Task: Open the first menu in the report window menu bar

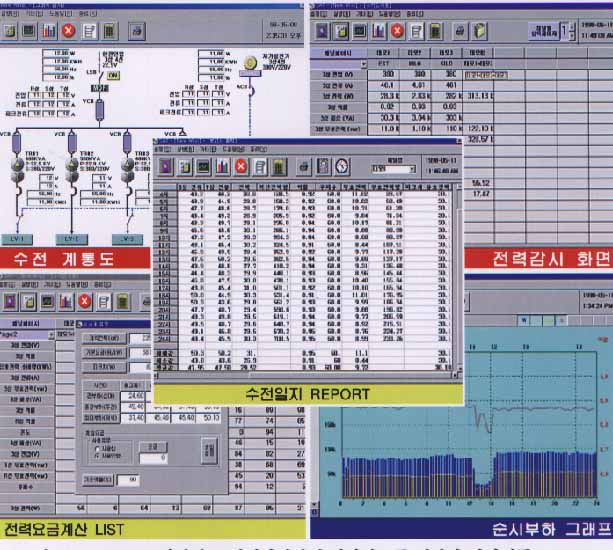Action: 161,148
